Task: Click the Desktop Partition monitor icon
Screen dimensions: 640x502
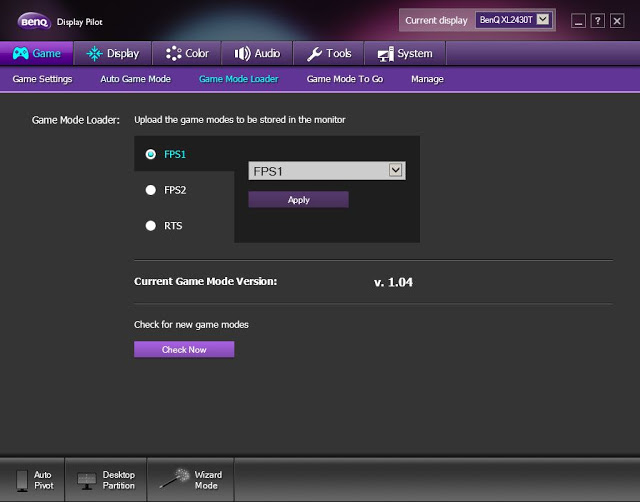Action: coord(87,481)
